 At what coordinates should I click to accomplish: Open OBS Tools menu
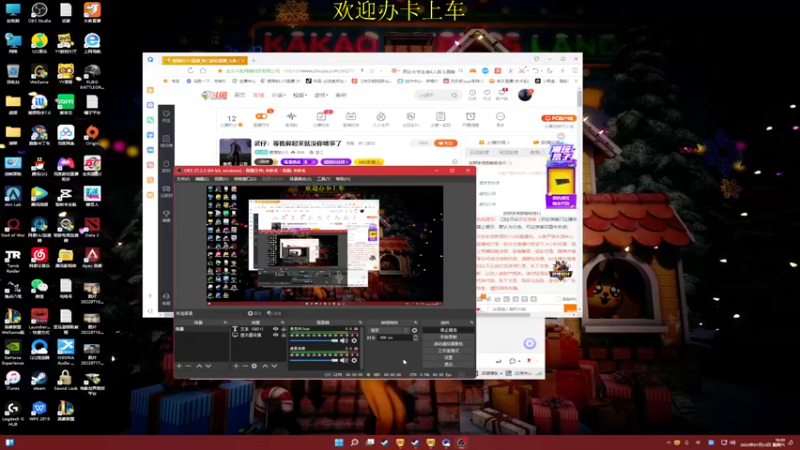click(323, 179)
